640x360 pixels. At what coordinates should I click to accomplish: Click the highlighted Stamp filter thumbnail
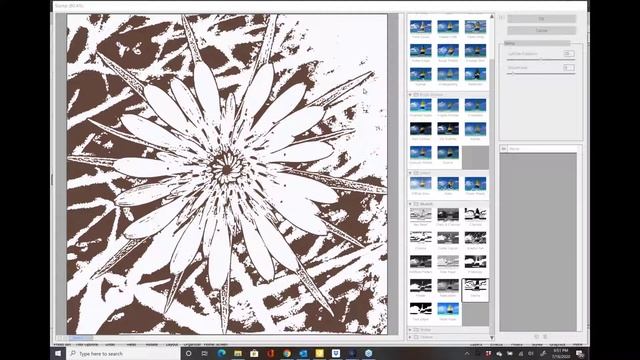point(475,290)
